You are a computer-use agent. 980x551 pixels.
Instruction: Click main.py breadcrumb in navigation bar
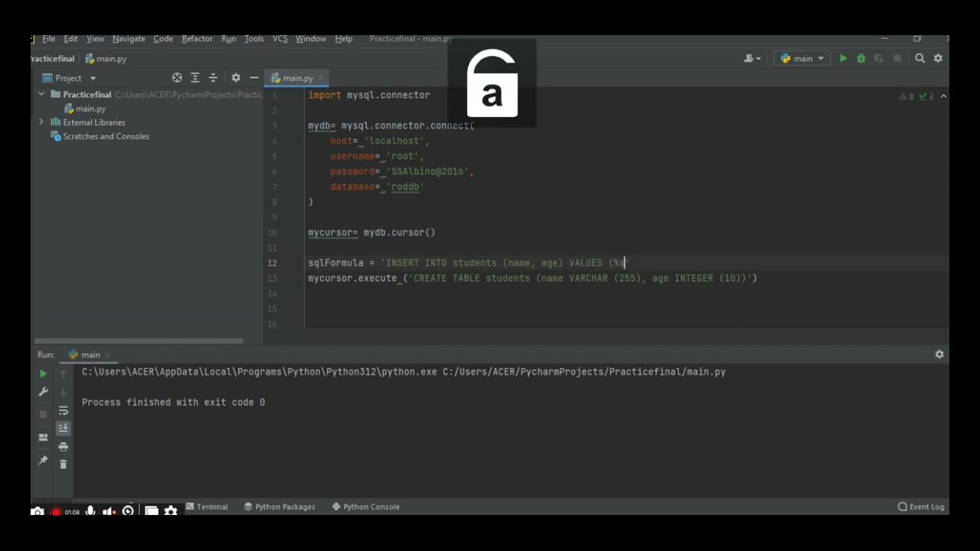coord(106,58)
